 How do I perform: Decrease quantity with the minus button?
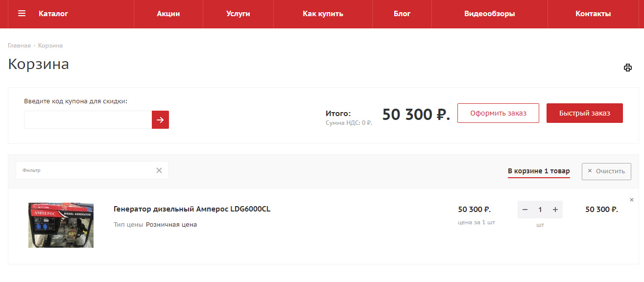point(525,210)
